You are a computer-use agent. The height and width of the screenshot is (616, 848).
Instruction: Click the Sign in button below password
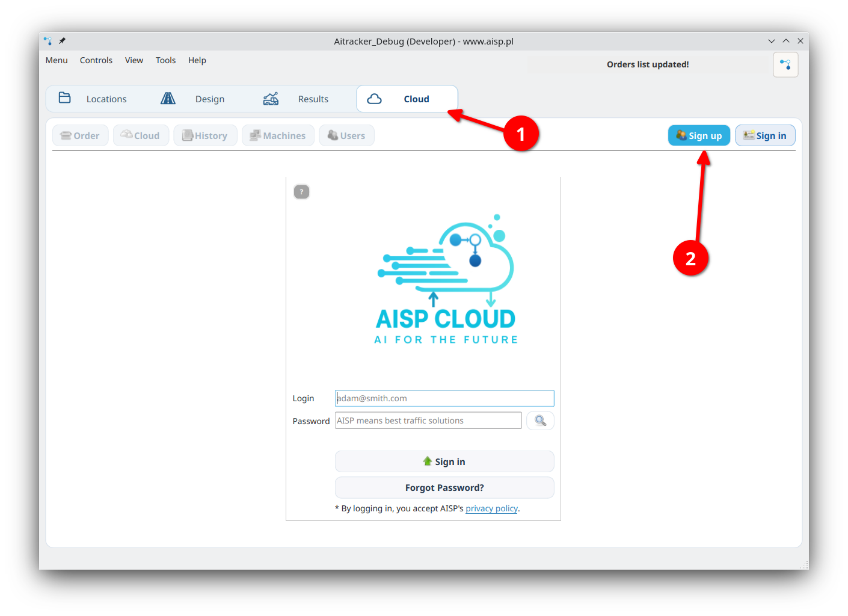pyautogui.click(x=444, y=461)
